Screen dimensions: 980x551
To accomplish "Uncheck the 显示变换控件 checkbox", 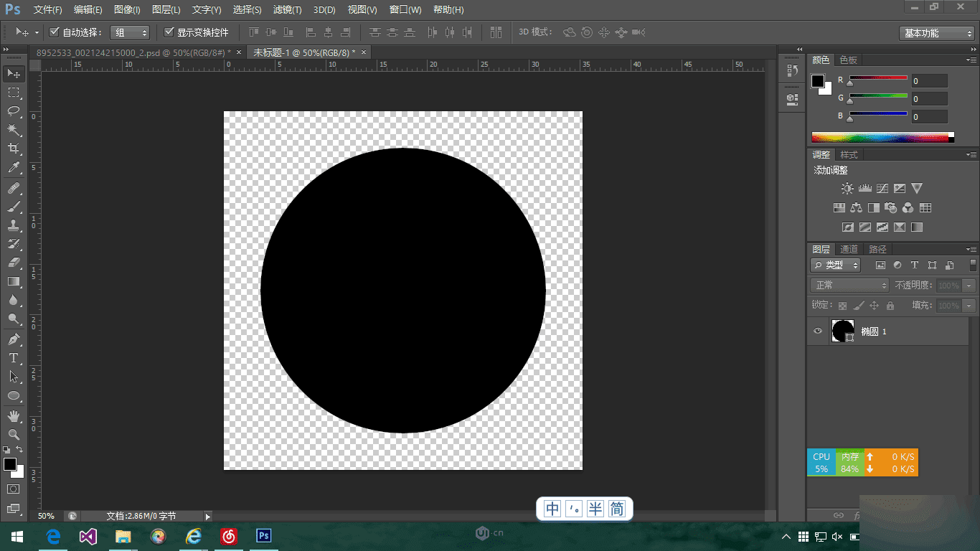I will (169, 32).
